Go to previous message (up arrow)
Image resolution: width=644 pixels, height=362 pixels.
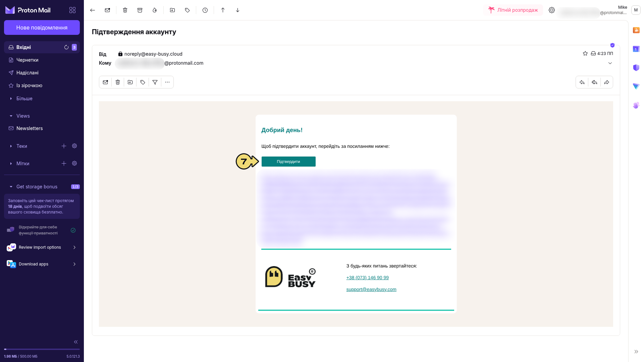(223, 10)
